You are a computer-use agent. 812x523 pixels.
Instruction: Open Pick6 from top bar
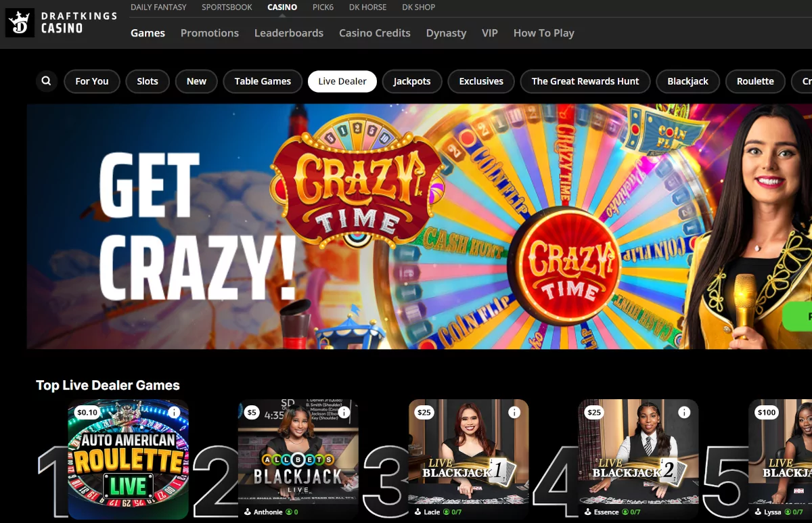point(323,7)
